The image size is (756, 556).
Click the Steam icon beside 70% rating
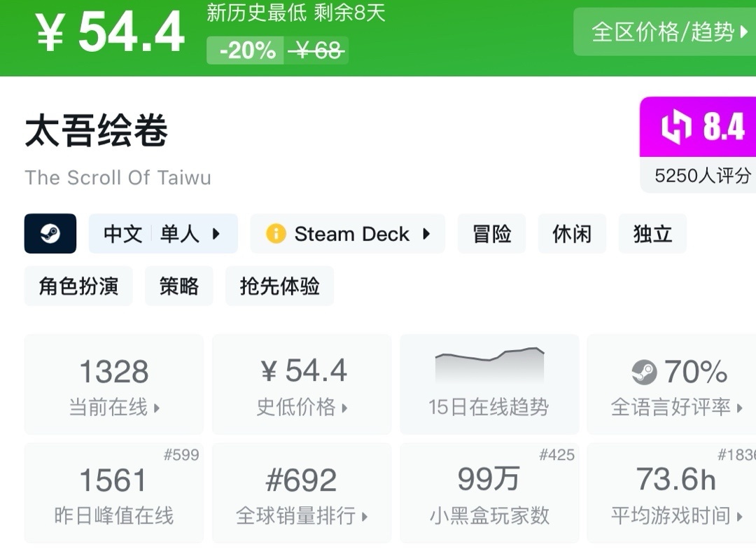pos(644,372)
